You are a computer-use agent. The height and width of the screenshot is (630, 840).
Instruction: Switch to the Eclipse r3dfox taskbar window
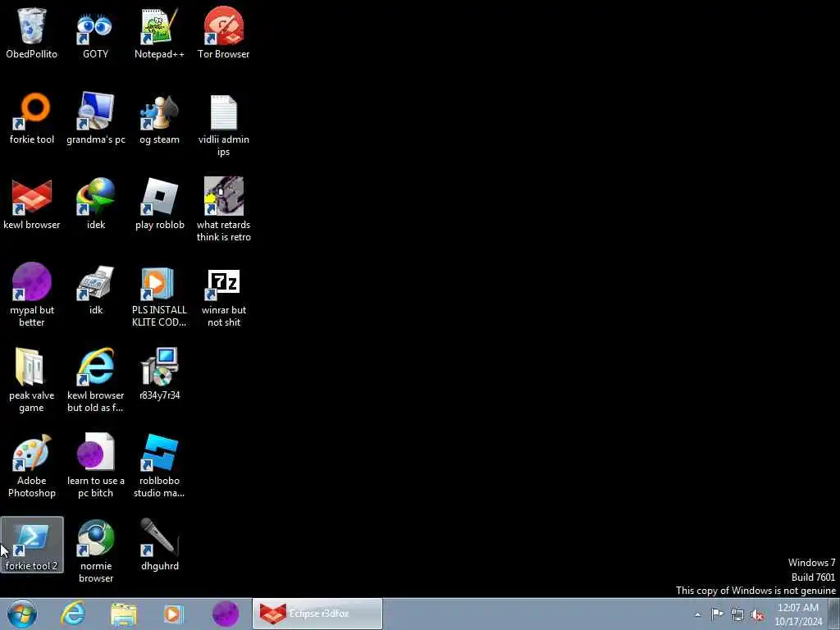(x=317, y=614)
